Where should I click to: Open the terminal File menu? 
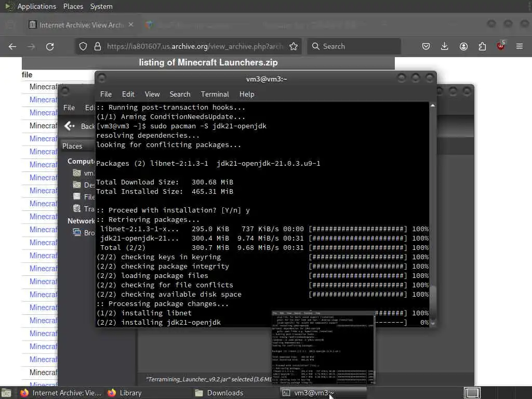point(106,95)
